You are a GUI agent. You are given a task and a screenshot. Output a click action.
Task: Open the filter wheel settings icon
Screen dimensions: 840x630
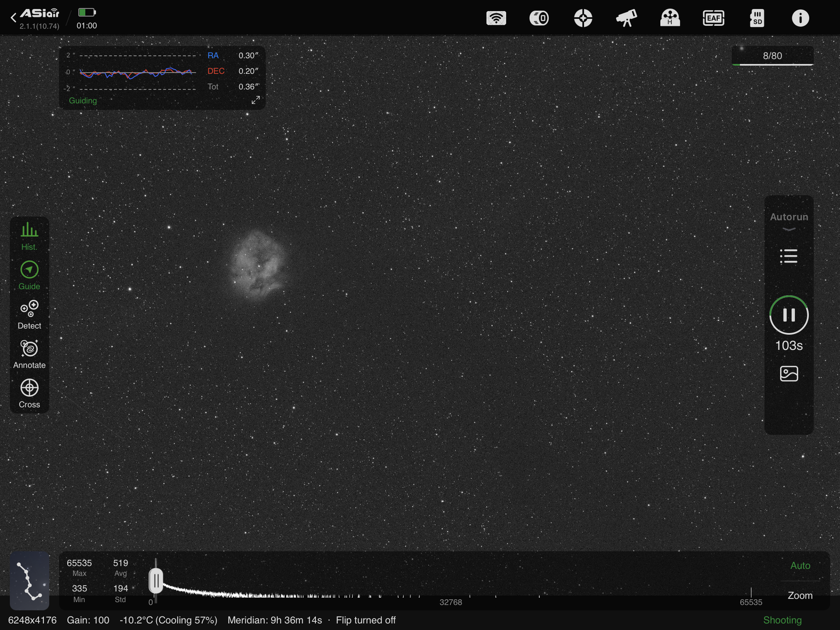tap(670, 18)
